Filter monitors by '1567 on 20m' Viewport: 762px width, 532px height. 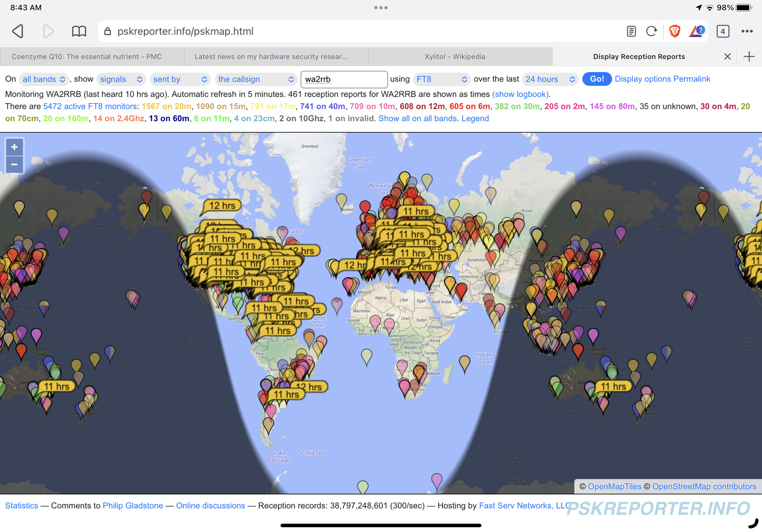(x=166, y=106)
